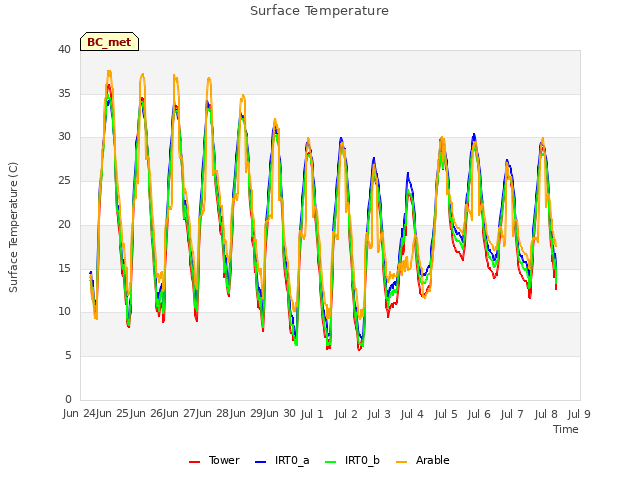
Task: Click the green IRT0_b legend swatch
Action: pos(331,462)
